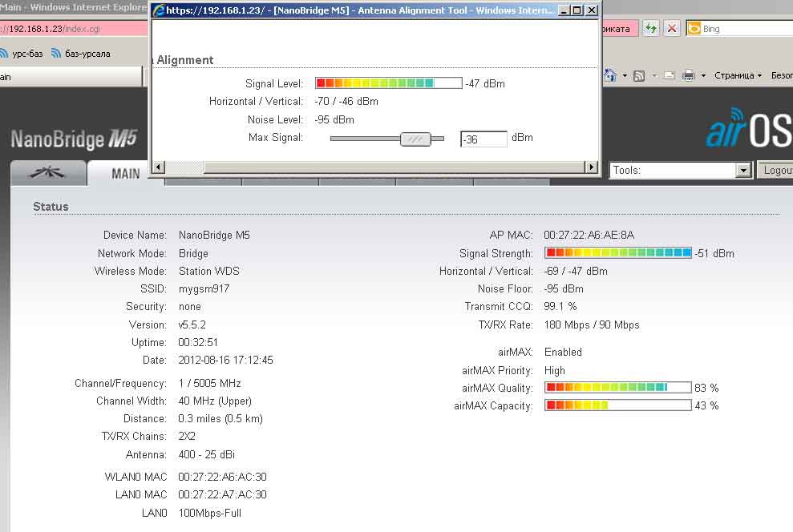Click the Bing search field
Image resolution: width=793 pixels, height=532 pixels.
pos(747,29)
